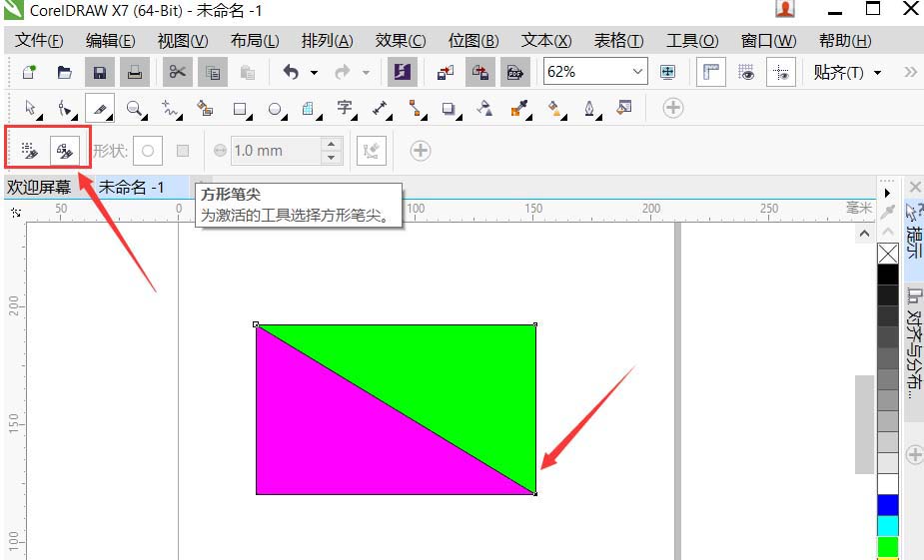Copy the selection using the Copy icon
The image size is (924, 560).
coord(213,73)
